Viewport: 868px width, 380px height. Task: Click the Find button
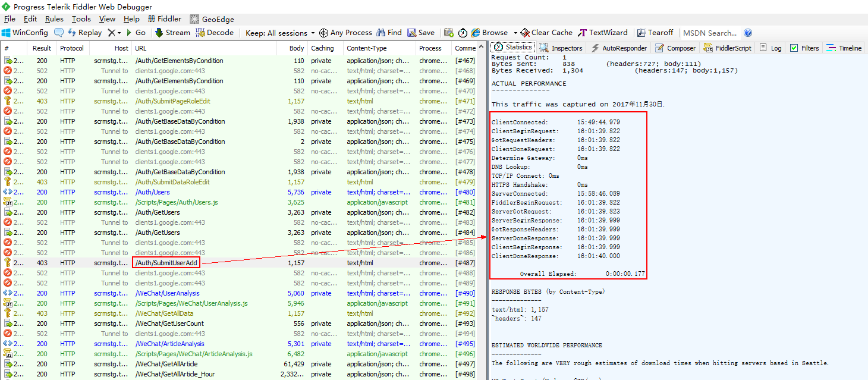(x=389, y=33)
